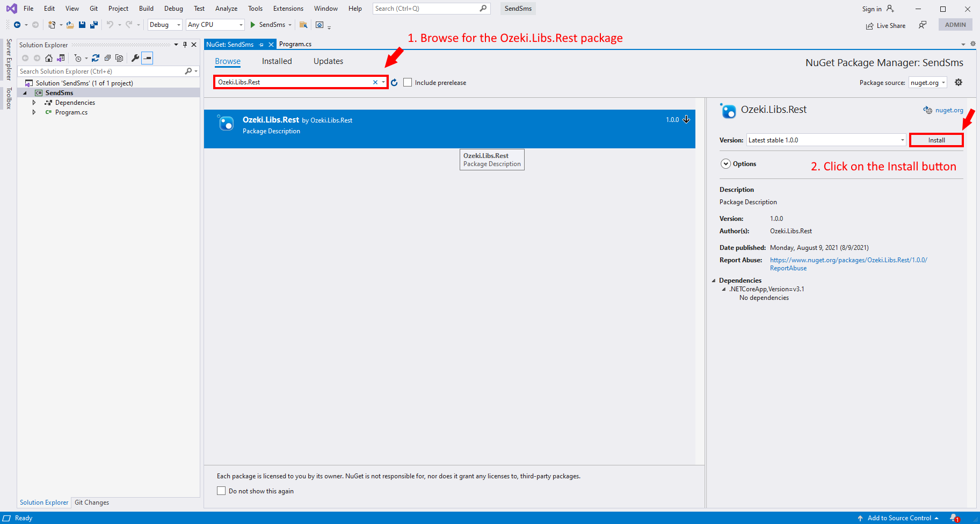Expand the Dependencies tree node
Image resolution: width=980 pixels, height=524 pixels.
click(34, 103)
